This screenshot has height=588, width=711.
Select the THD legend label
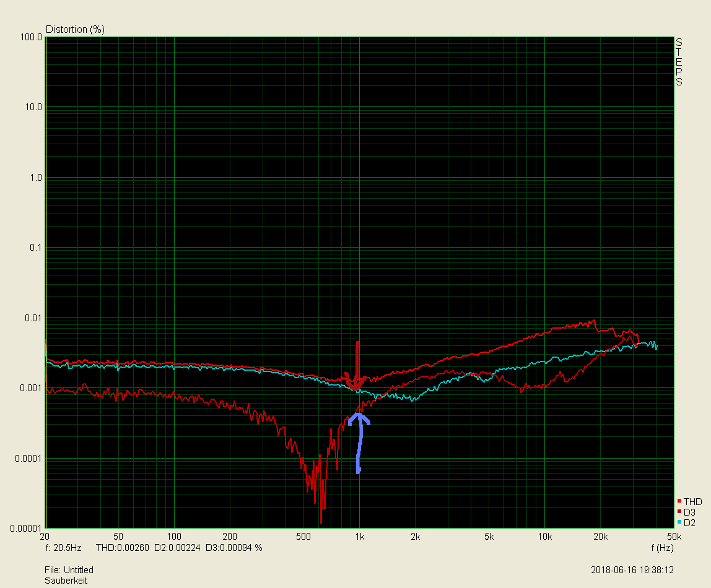tap(693, 501)
